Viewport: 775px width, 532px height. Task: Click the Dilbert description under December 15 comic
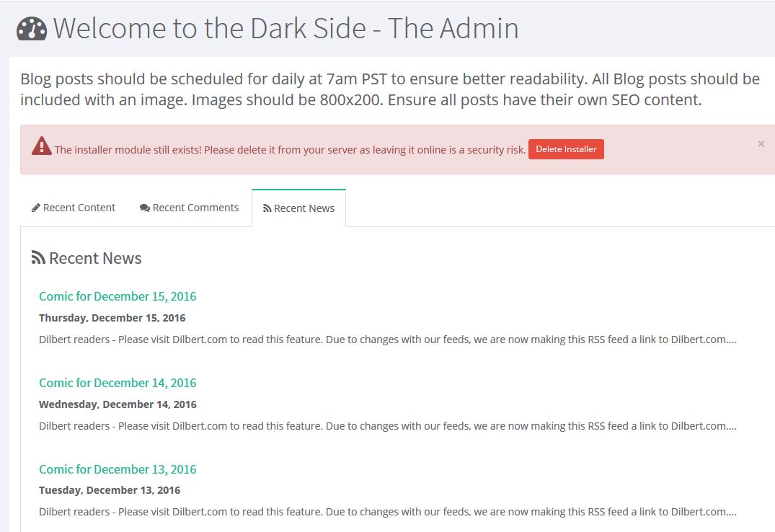pos(387,340)
